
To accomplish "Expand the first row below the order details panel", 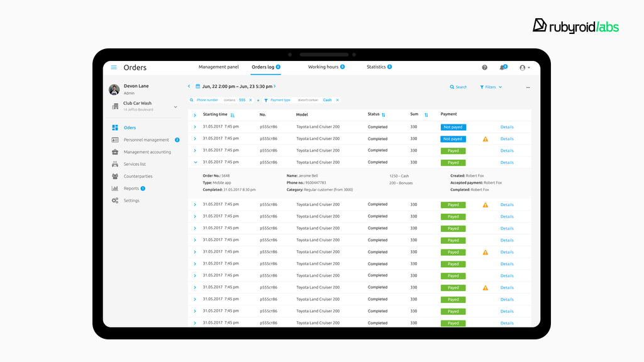I will click(x=195, y=204).
